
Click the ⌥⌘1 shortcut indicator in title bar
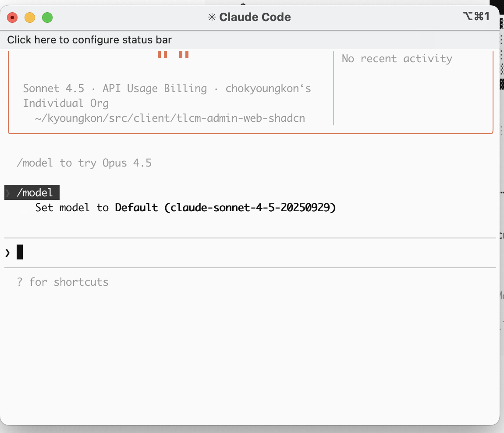476,16
